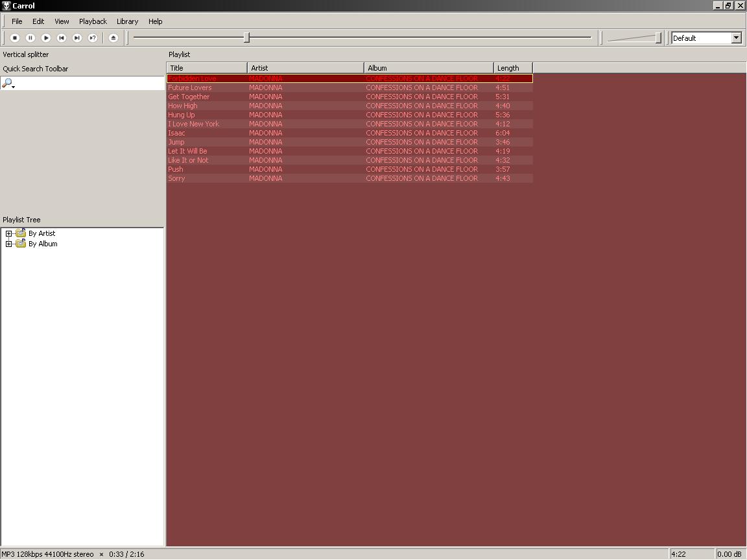
Task: Click the quick search magnifier icon
Action: (x=7, y=83)
